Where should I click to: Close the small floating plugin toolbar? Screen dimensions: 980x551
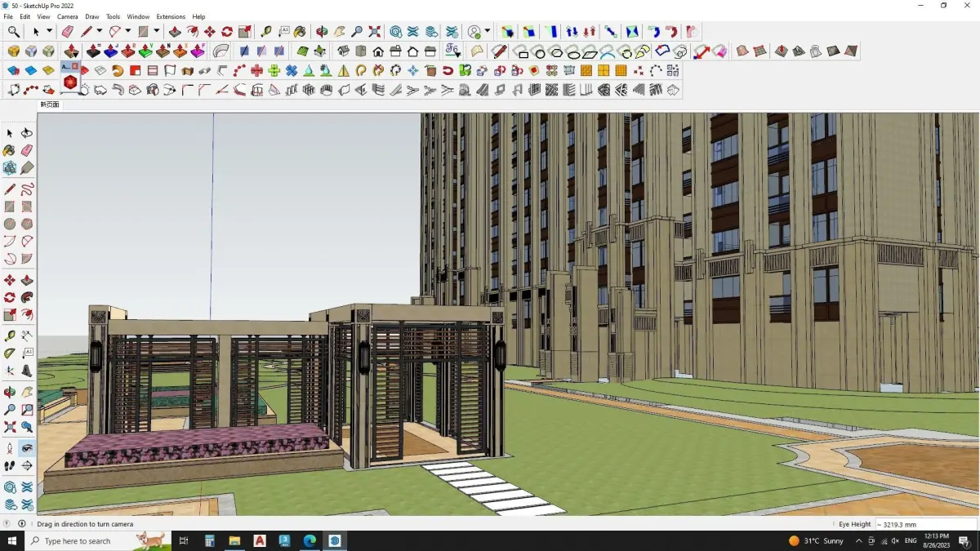(x=75, y=66)
